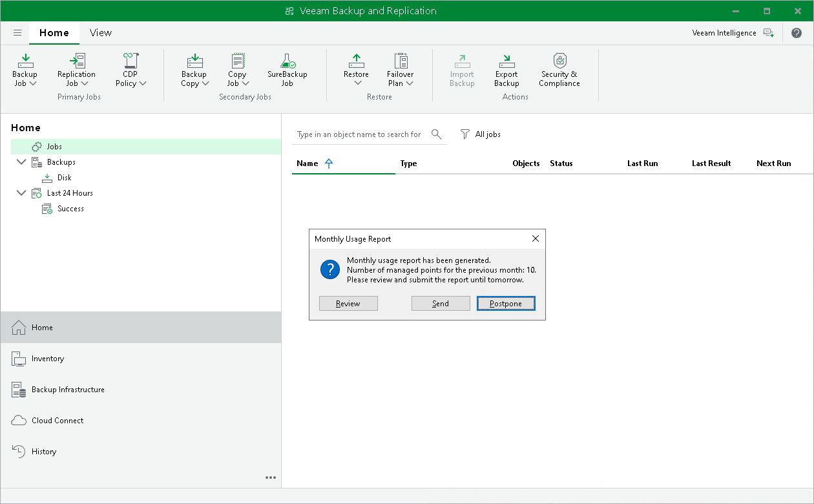Open the Failover Plan tool
814x504 pixels.
point(400,68)
